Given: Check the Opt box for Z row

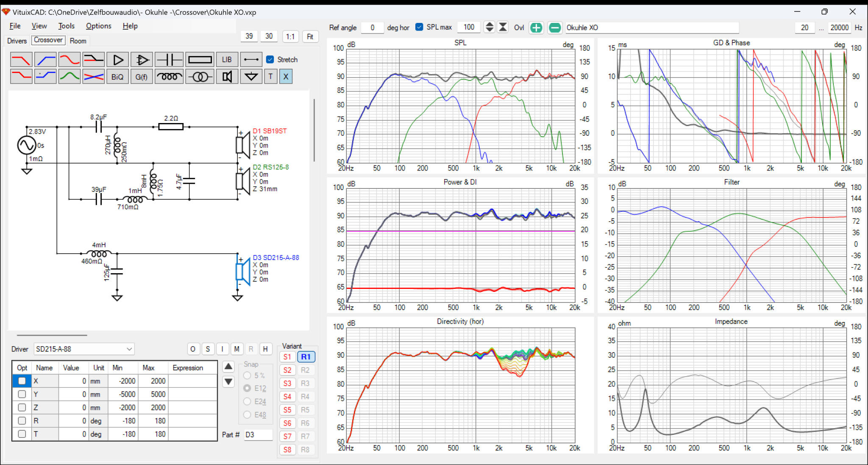Looking at the screenshot, I should [x=22, y=407].
